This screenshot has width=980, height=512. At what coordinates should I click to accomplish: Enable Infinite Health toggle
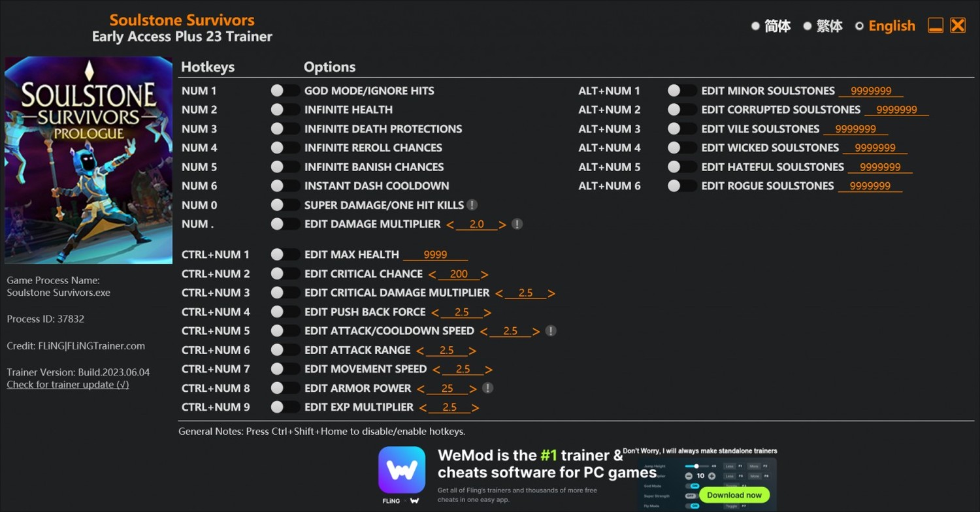pyautogui.click(x=286, y=110)
